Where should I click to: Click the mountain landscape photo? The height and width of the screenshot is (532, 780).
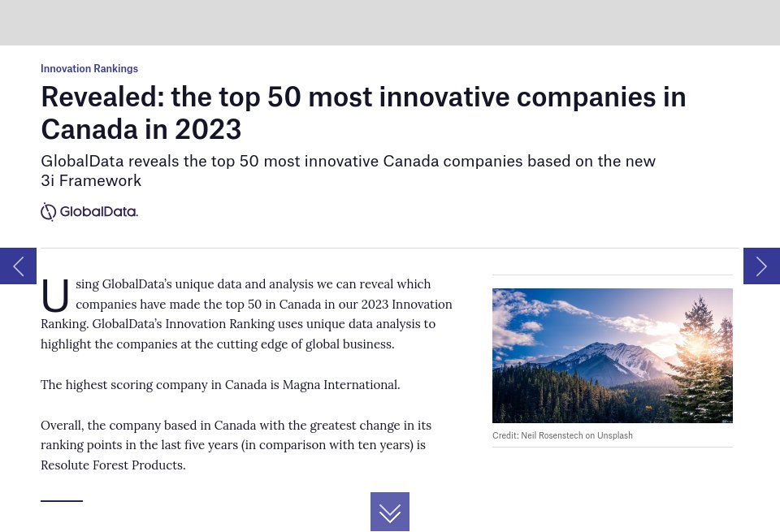pyautogui.click(x=613, y=355)
